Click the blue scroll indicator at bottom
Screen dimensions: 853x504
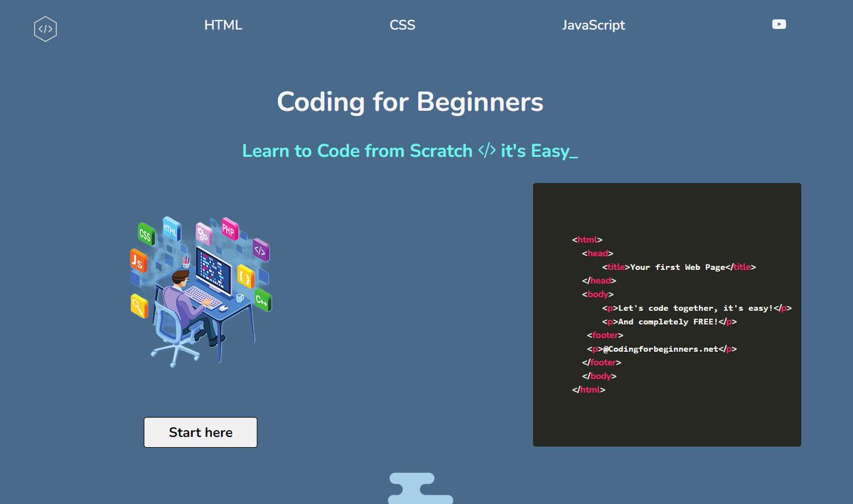[420, 487]
